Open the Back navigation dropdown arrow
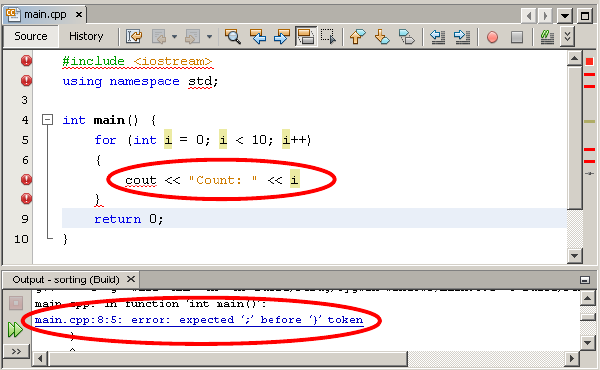600x370 pixels. coord(174,37)
